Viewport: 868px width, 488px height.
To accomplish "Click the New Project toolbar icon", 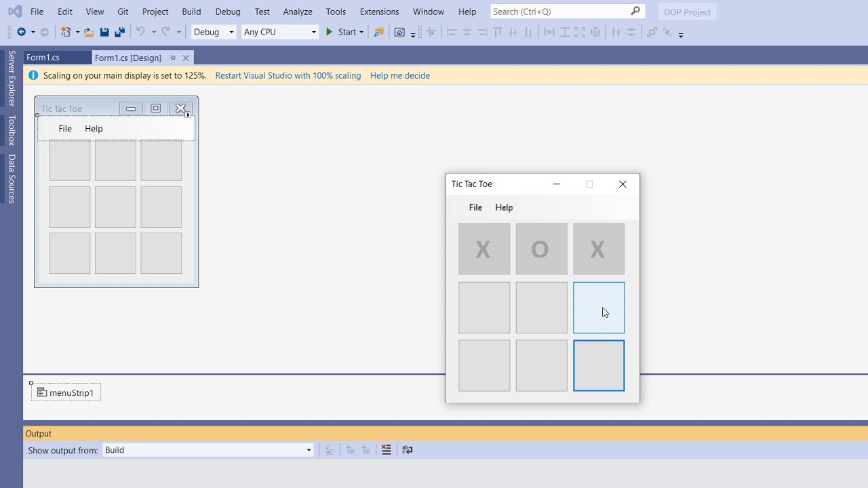I will (x=66, y=32).
